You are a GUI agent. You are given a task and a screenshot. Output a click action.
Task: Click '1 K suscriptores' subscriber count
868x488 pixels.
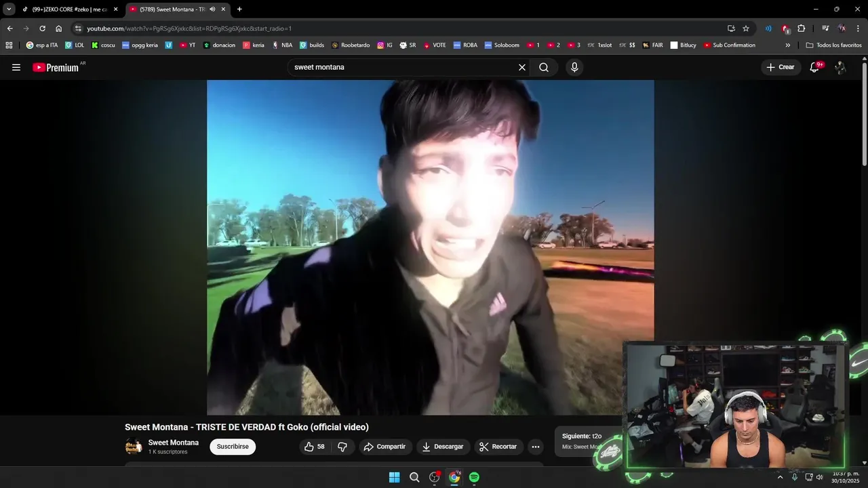point(167,452)
